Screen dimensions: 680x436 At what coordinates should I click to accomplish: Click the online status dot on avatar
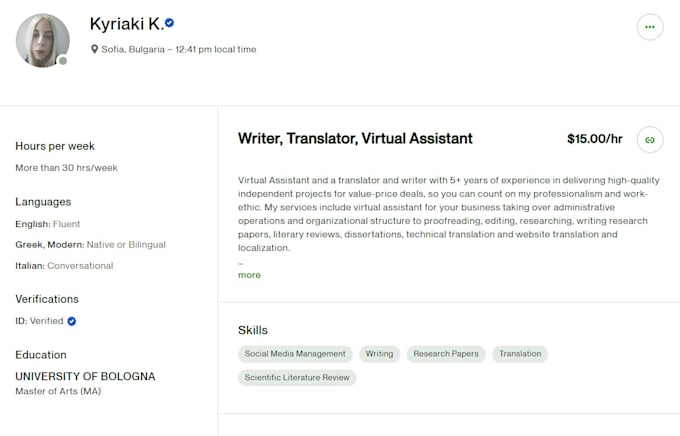point(63,61)
